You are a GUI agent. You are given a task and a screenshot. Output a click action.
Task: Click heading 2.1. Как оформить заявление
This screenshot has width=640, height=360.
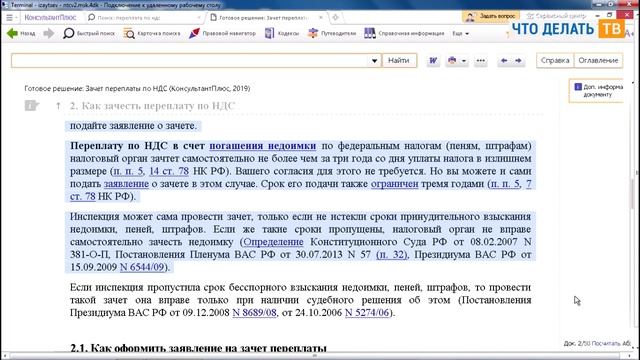click(198, 348)
